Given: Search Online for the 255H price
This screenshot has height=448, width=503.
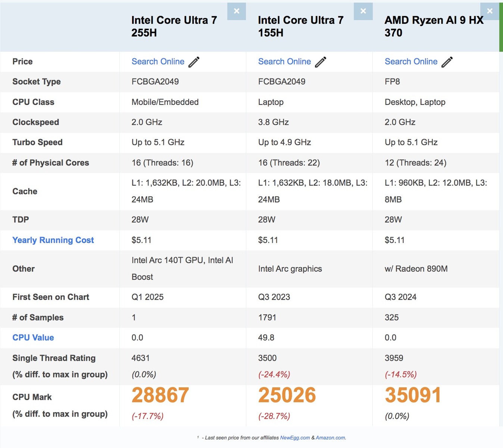Looking at the screenshot, I should pyautogui.click(x=158, y=61).
